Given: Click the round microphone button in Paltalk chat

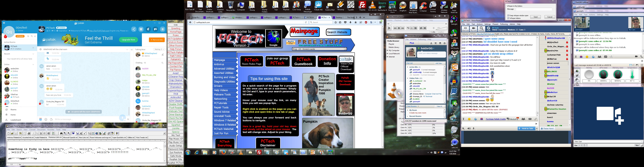Looking at the screenshot, I should click(122, 118).
